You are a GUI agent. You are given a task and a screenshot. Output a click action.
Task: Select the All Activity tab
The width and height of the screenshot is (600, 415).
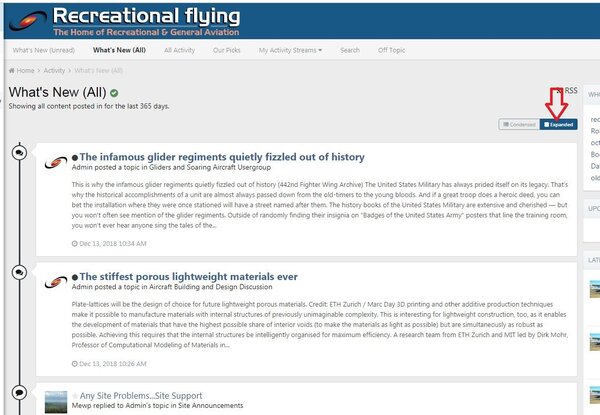[180, 49]
